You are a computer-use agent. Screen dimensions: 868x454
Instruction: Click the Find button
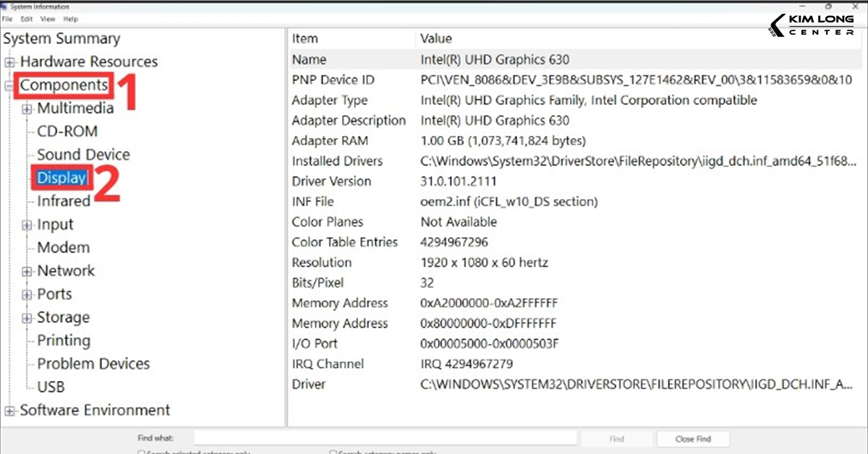click(x=616, y=437)
